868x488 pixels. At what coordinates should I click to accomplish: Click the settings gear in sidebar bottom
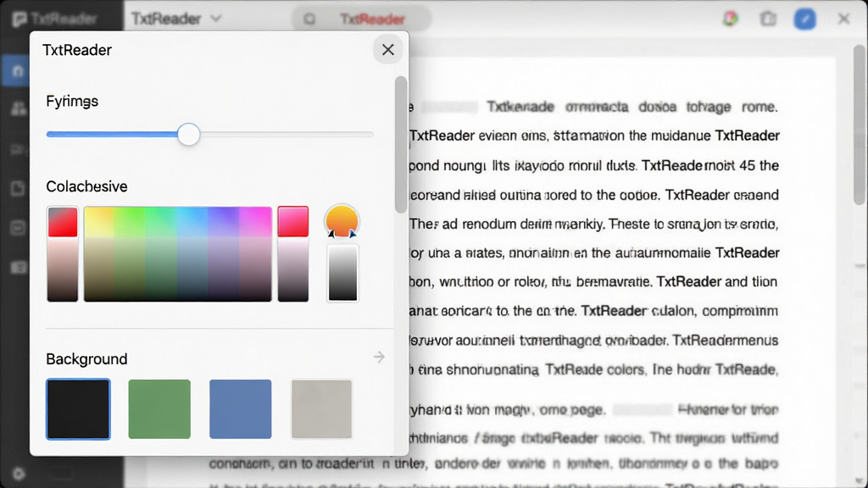(x=19, y=474)
